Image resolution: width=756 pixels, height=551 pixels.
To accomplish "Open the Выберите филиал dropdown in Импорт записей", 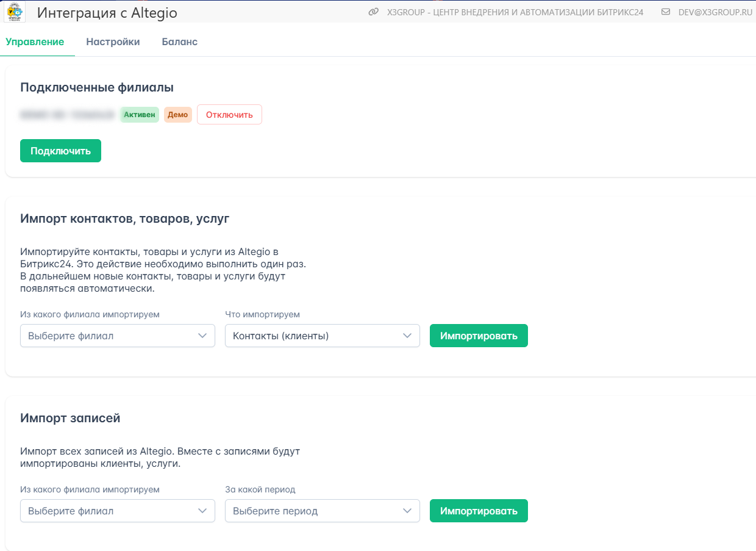I will pyautogui.click(x=118, y=511).
